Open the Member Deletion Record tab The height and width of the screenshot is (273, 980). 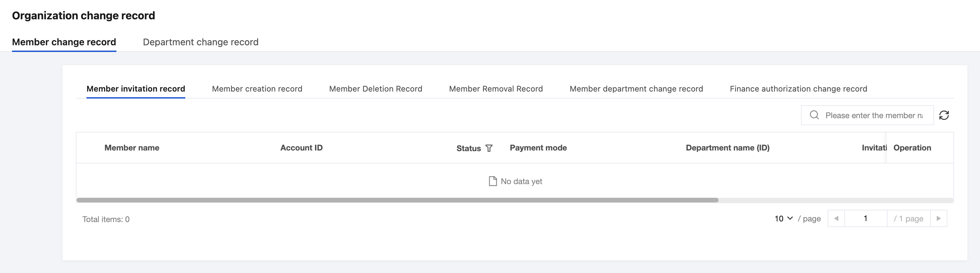(376, 89)
